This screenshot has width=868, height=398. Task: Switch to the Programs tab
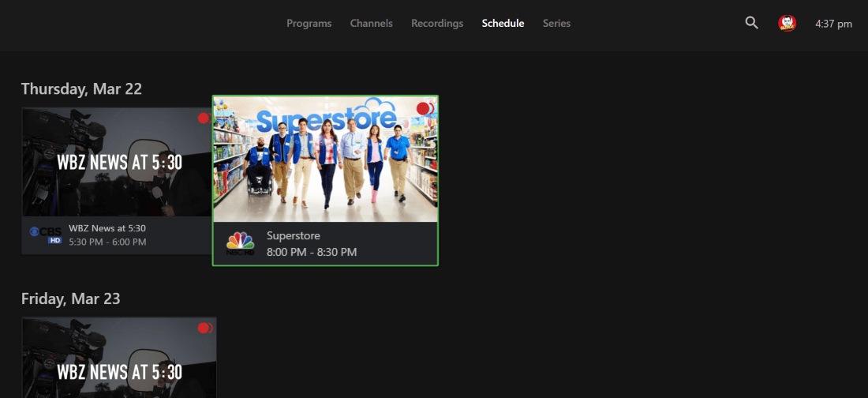(x=309, y=23)
